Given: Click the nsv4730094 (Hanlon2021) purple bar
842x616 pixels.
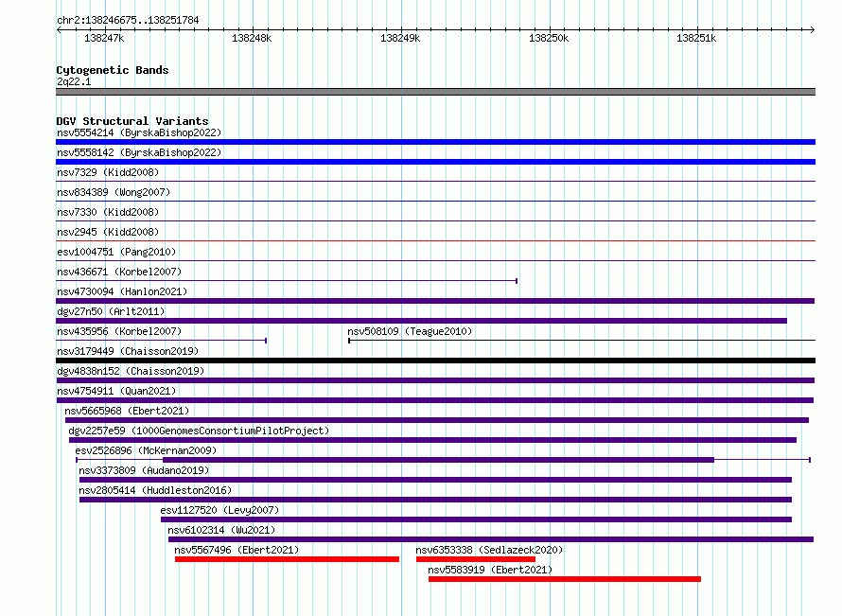Looking at the screenshot, I should click(x=435, y=301).
